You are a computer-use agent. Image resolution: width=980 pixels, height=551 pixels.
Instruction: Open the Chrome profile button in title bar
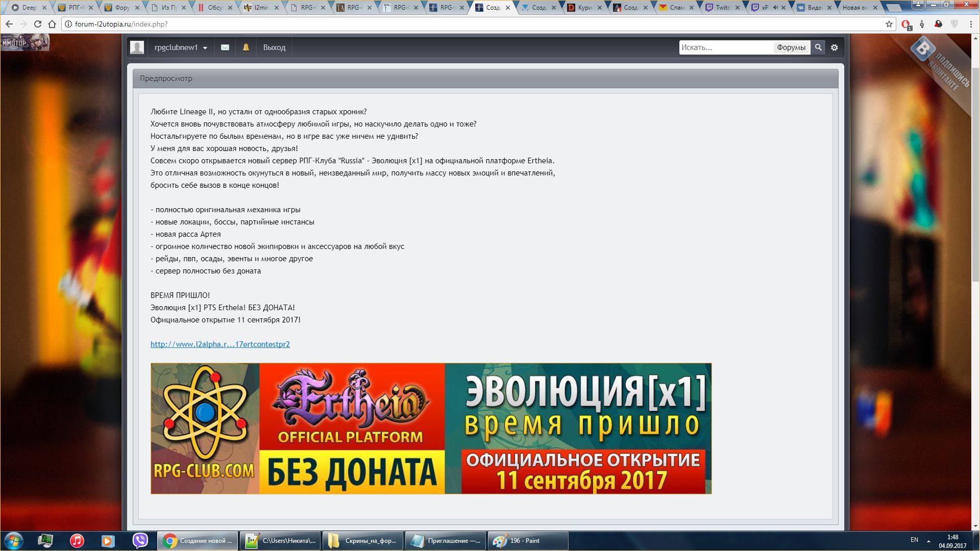918,4
